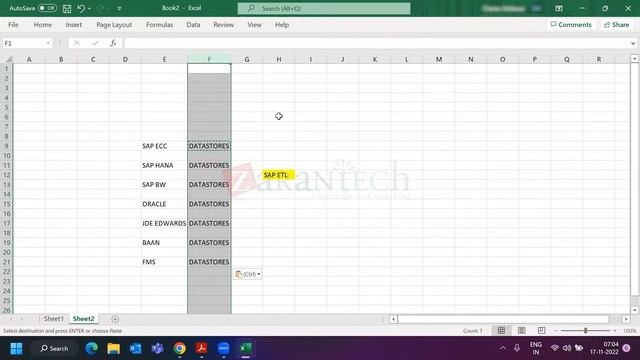Click the Name Box showing F1
The height and width of the screenshot is (360, 640).
[x=23, y=43]
